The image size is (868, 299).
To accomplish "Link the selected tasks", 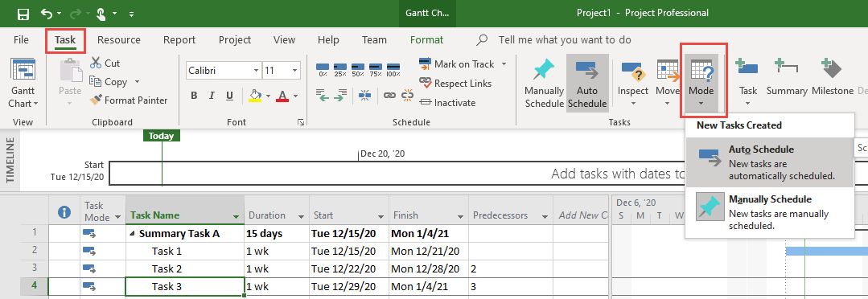I will click(389, 95).
